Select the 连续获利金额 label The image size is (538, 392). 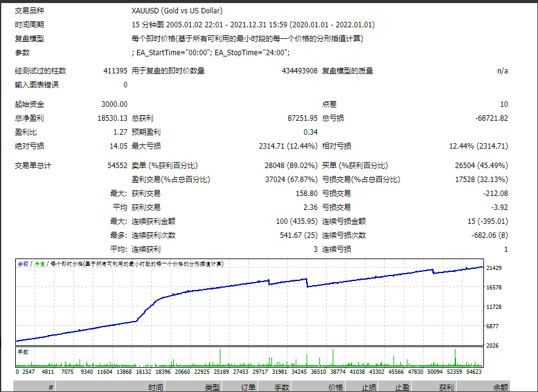(x=154, y=221)
